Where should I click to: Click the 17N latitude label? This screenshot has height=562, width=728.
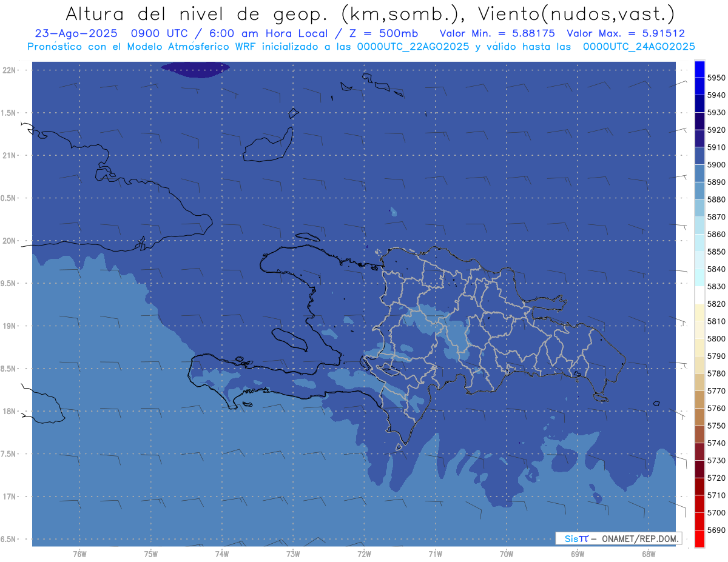(10, 497)
